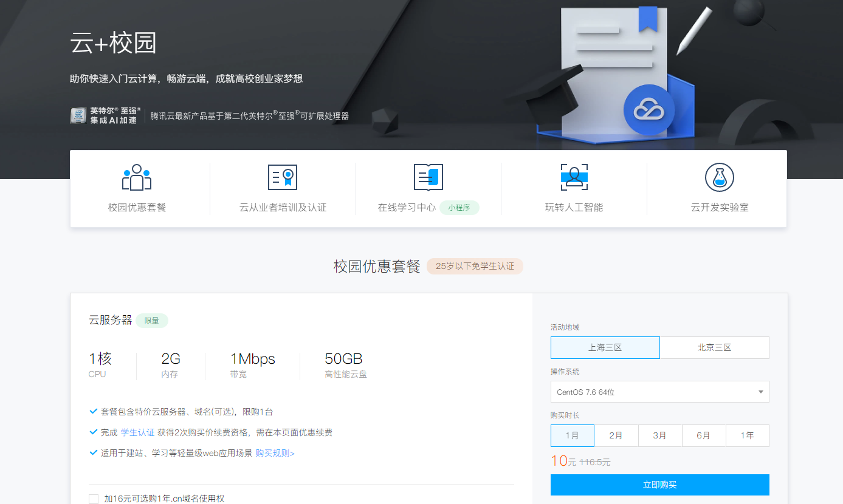Click the campus discount package people icon
This screenshot has width=843, height=504.
coord(137,177)
